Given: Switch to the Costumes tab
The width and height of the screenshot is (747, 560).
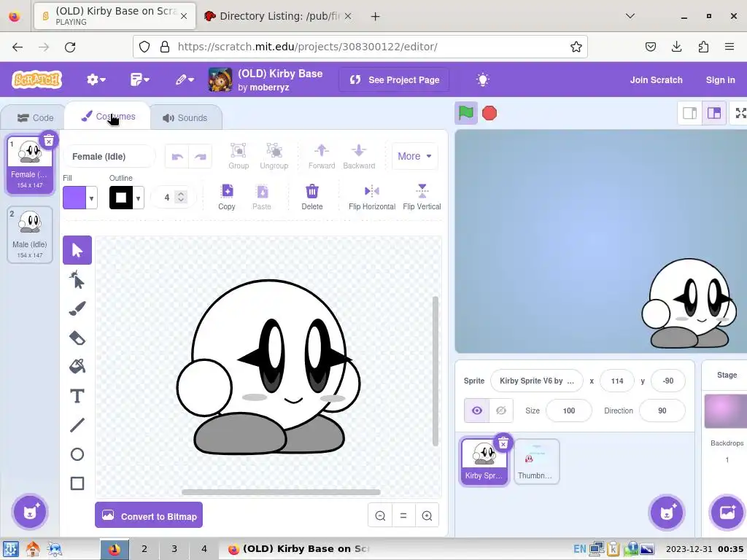Looking at the screenshot, I should coord(108,117).
